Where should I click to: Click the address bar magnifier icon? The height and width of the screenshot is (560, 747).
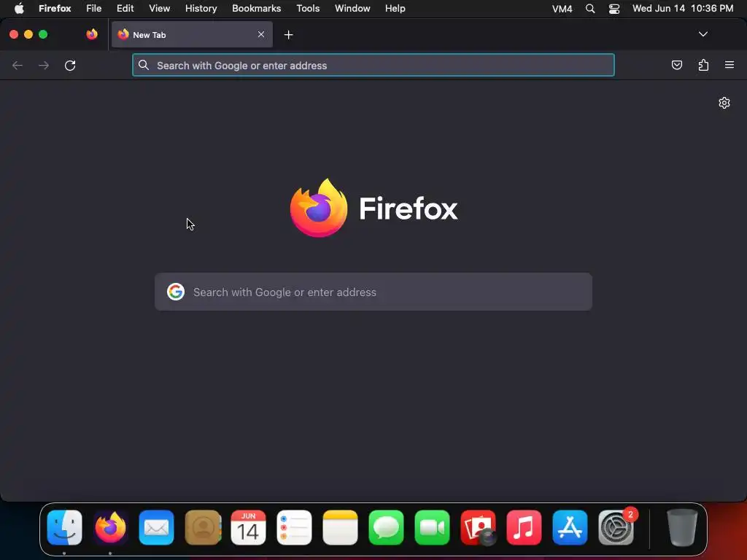click(144, 65)
